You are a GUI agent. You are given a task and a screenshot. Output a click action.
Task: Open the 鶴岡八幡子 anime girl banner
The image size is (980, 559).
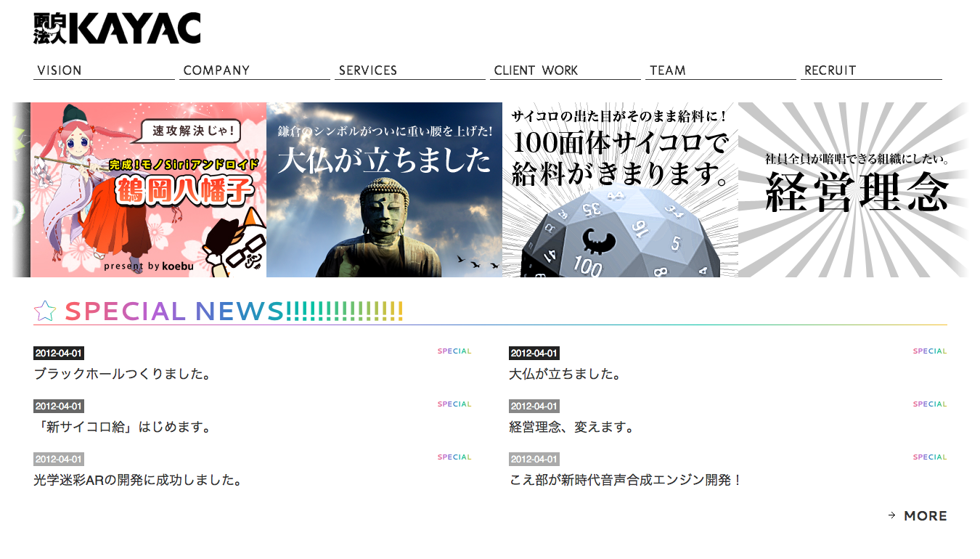pyautogui.click(x=148, y=189)
